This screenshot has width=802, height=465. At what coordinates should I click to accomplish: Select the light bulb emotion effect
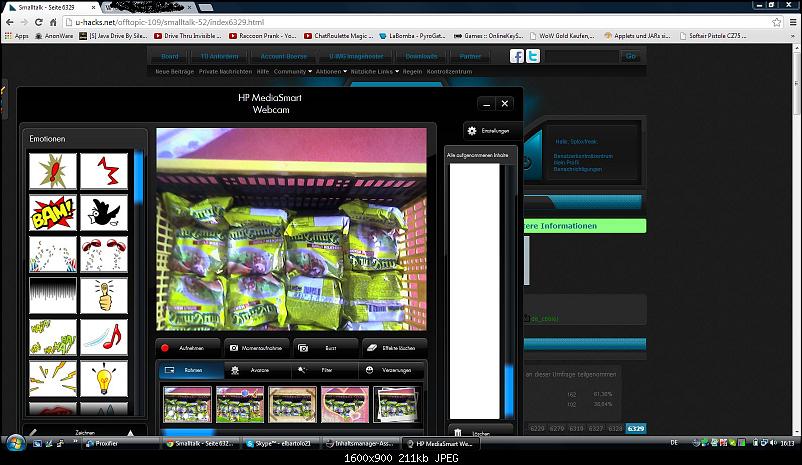[x=103, y=379]
